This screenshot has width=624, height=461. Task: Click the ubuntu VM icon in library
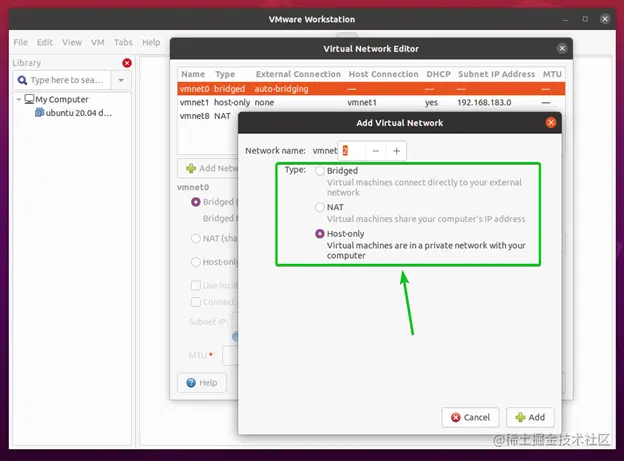(39, 113)
